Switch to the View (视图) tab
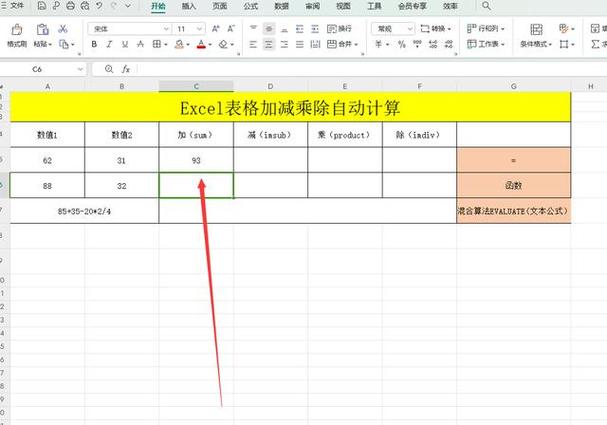 (x=343, y=6)
